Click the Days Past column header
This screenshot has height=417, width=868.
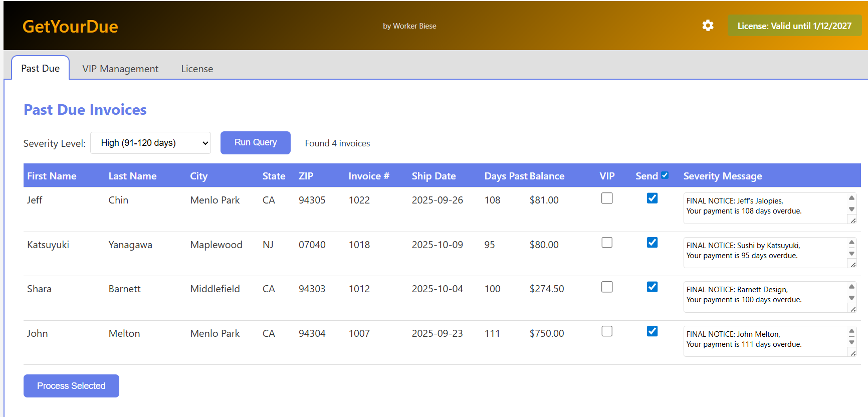click(506, 176)
